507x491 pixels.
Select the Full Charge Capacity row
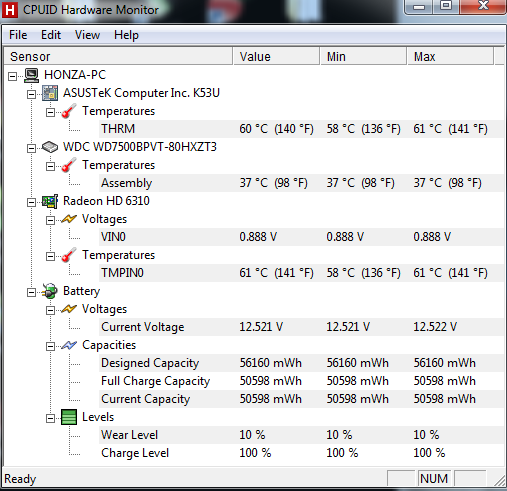click(x=301, y=381)
